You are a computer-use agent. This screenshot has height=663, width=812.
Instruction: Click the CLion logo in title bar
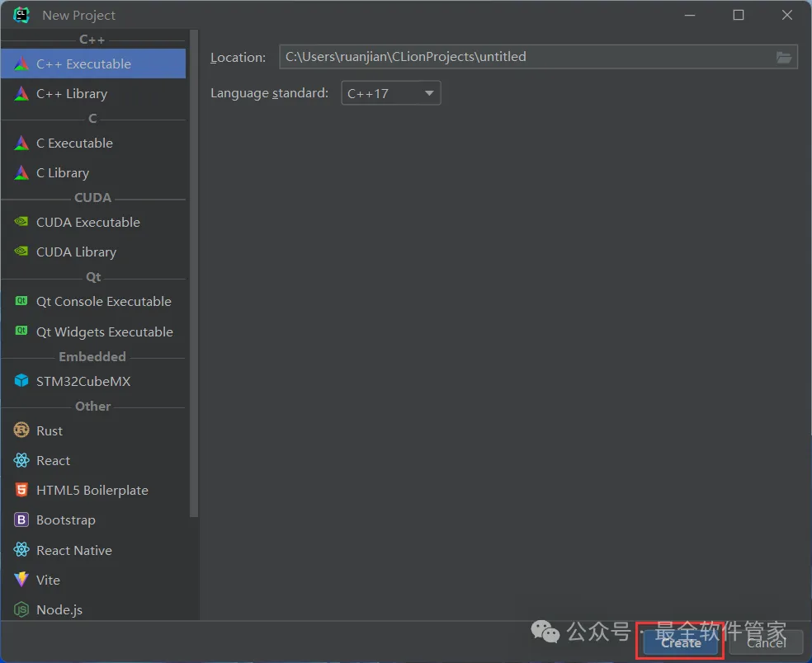coord(21,15)
